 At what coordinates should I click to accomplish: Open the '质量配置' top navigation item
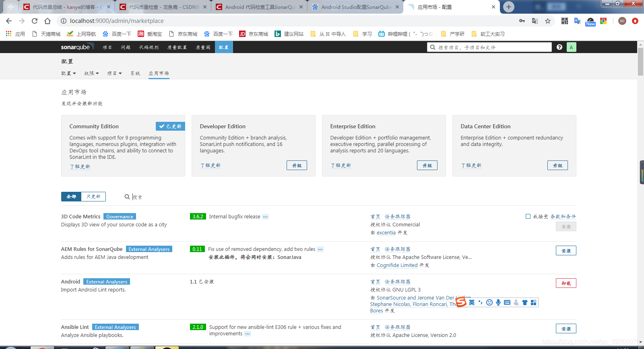[x=177, y=47]
